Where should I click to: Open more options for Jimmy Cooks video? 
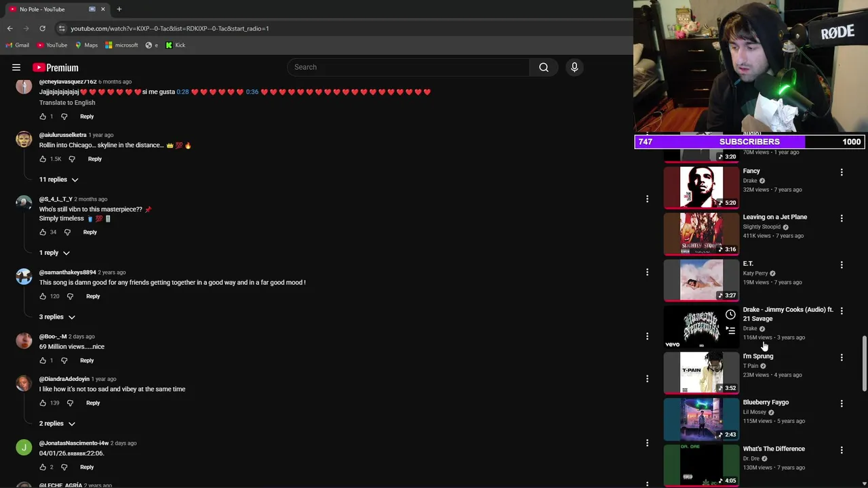pyautogui.click(x=842, y=311)
